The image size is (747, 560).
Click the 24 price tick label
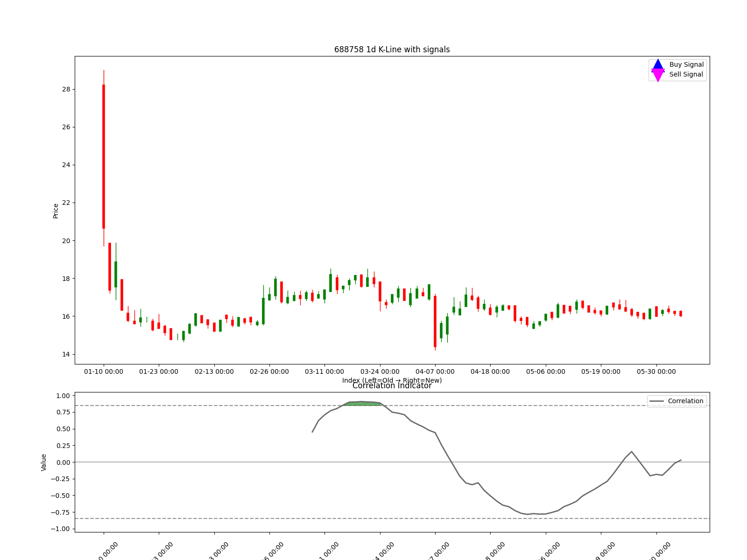click(x=66, y=165)
